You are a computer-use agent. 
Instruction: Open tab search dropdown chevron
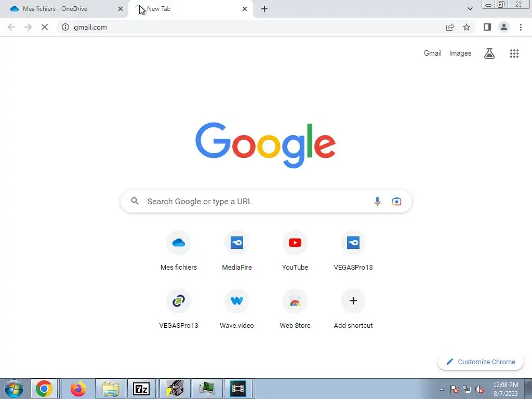point(470,9)
